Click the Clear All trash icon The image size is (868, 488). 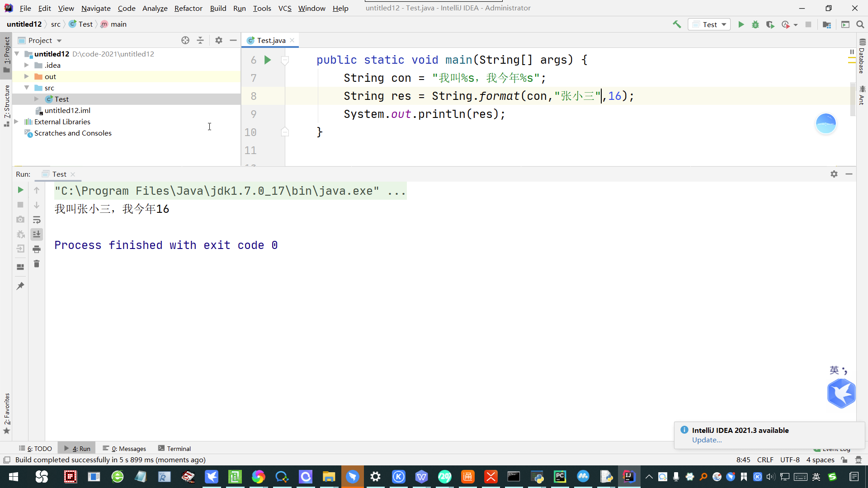pos(37,264)
